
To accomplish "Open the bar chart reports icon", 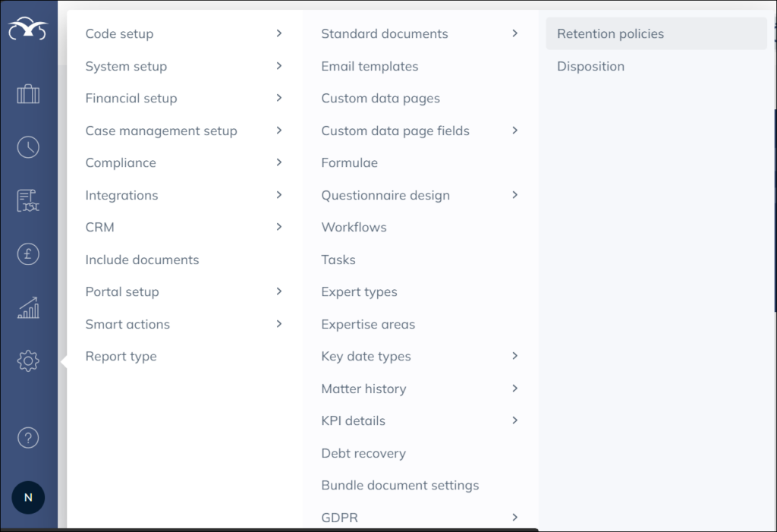I will (x=28, y=307).
